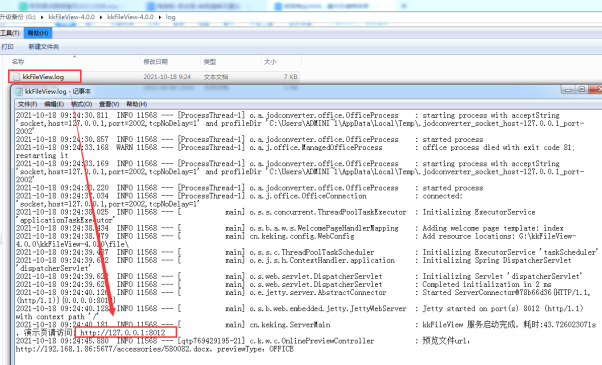
Task: Click the 文本文档 type cell
Action: tap(216, 77)
